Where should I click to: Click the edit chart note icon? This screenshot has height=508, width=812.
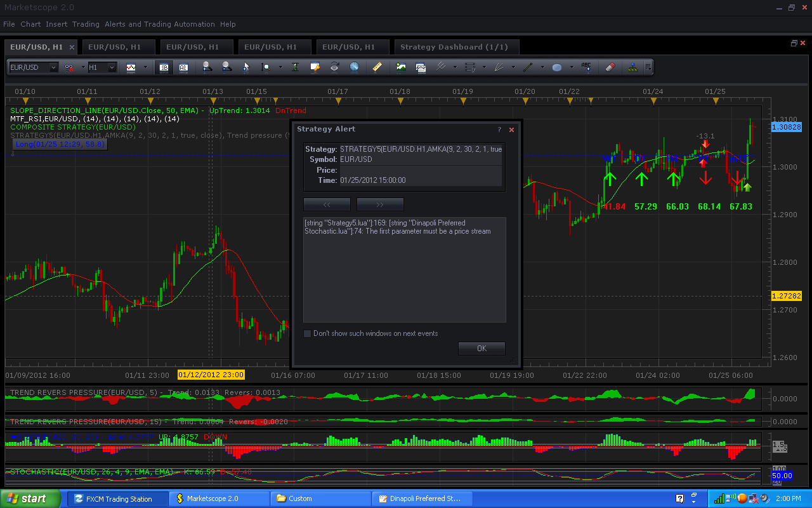(315, 67)
